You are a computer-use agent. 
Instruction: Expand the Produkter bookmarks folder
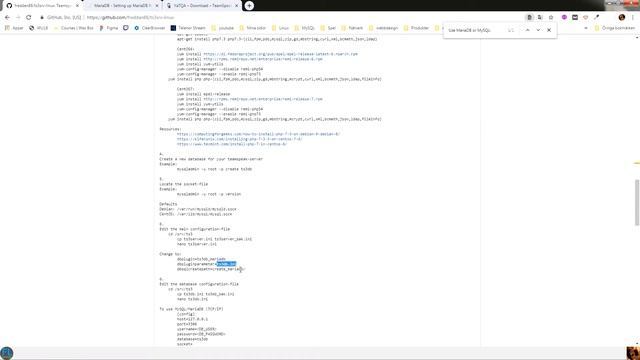coord(416,28)
